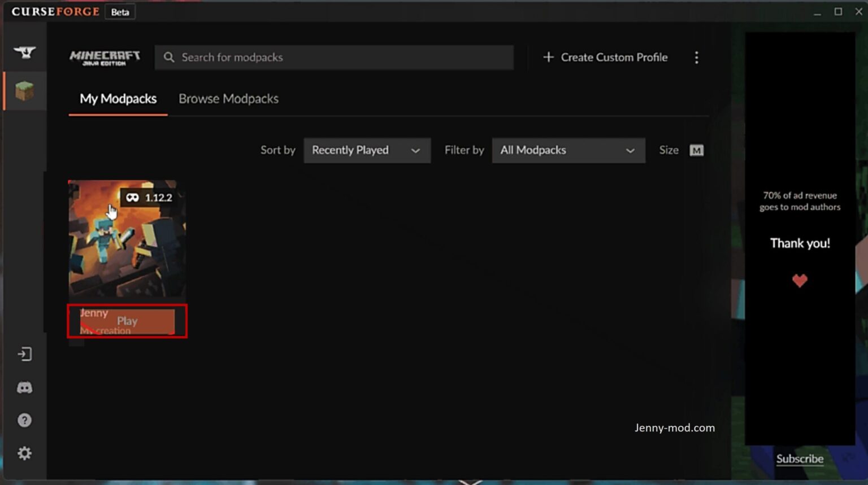Select the My Modpacks tab

pyautogui.click(x=118, y=98)
